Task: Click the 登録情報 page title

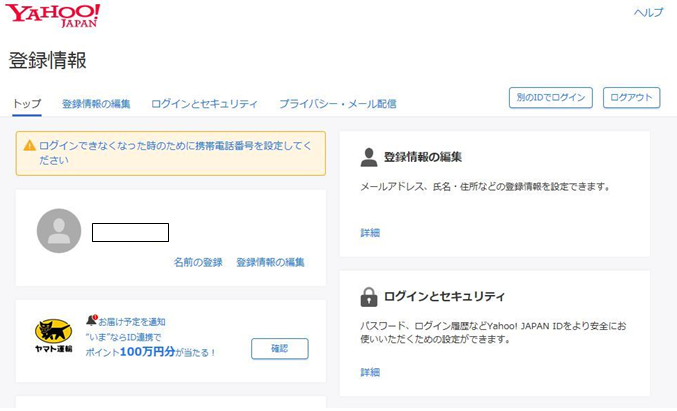Action: coord(47,60)
